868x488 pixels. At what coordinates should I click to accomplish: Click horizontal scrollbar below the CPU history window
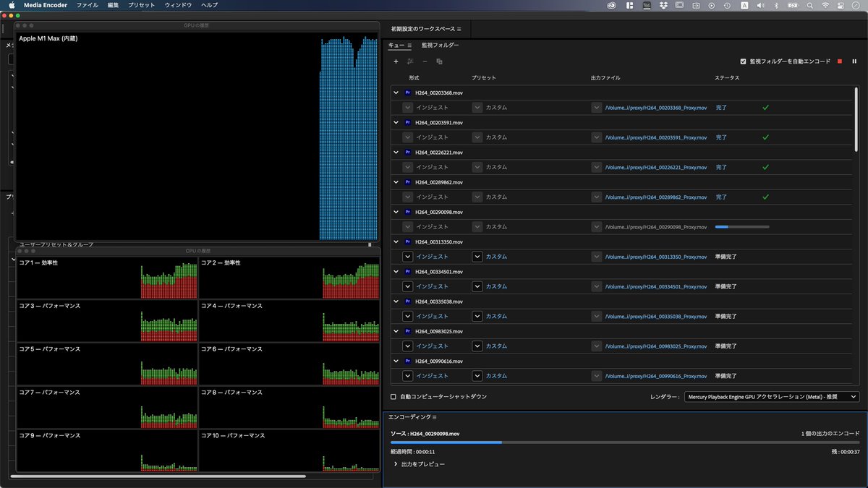pos(158,476)
